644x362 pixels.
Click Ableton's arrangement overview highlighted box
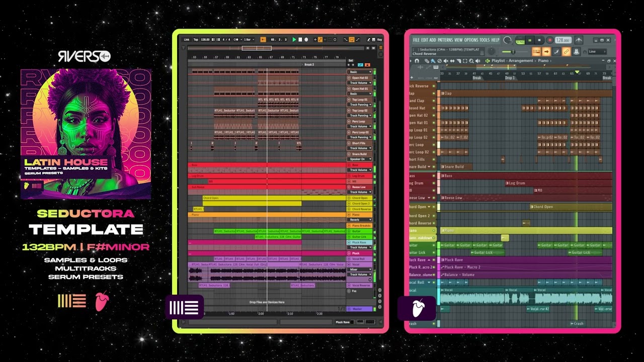click(x=257, y=48)
